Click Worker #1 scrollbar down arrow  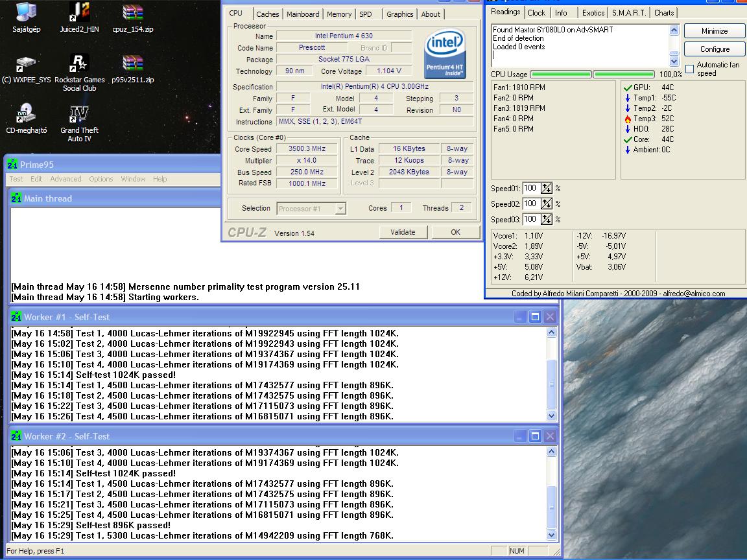tap(551, 415)
